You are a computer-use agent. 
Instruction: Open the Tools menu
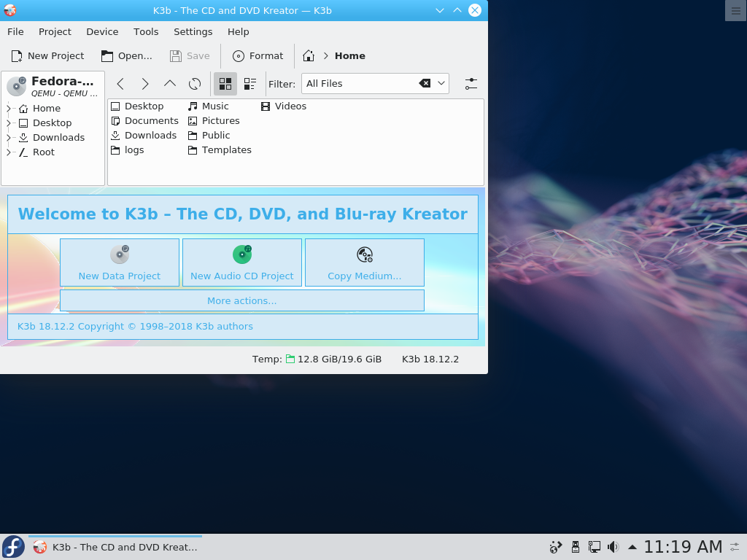(146, 31)
